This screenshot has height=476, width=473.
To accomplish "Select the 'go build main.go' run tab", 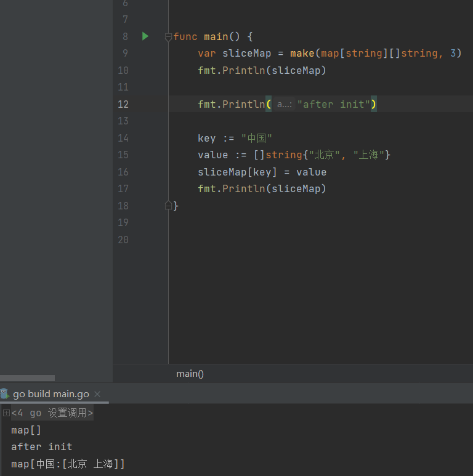I will click(x=51, y=394).
